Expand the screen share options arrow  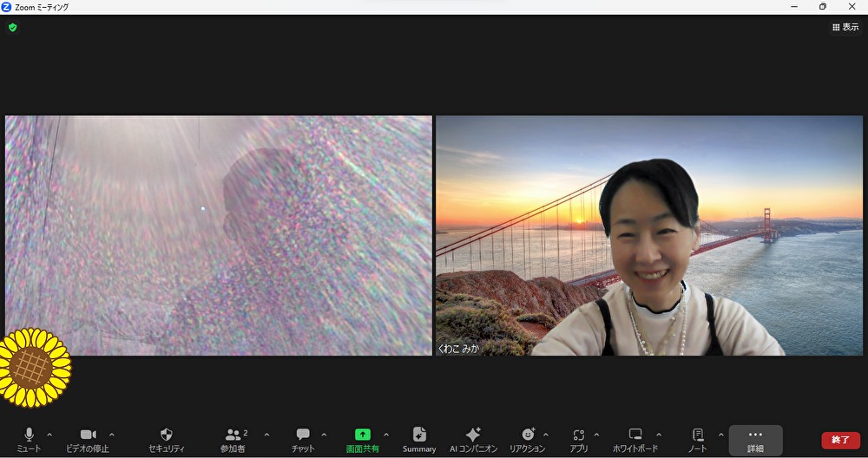point(386,435)
